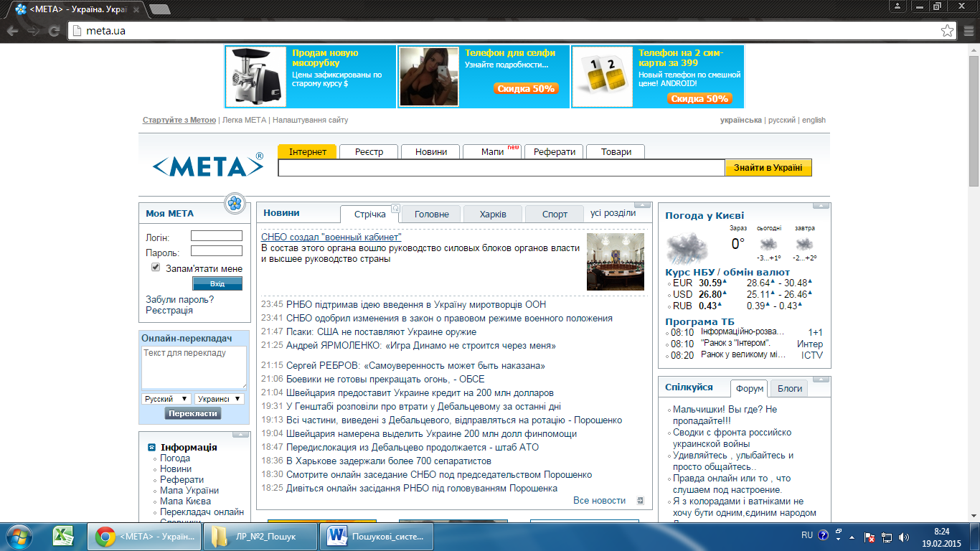This screenshot has width=980, height=551.
Task: Switch news to Харків tab
Action: (493, 214)
